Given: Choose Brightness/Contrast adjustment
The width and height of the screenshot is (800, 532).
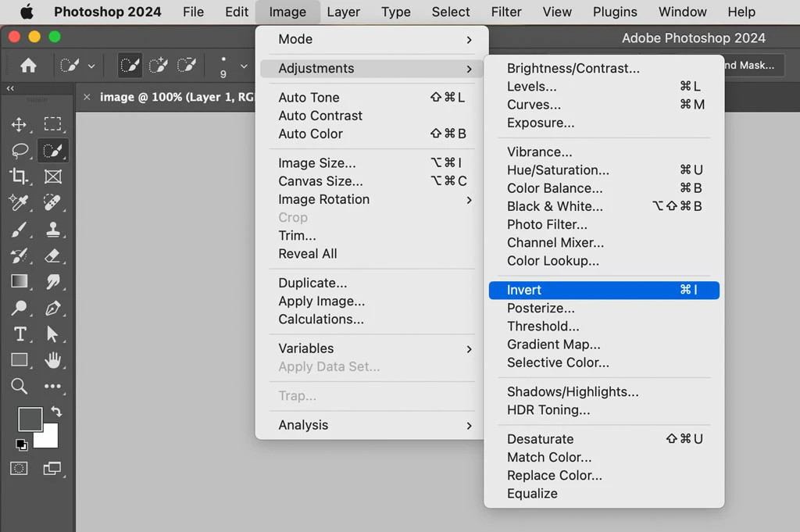Looking at the screenshot, I should tap(604, 68).
